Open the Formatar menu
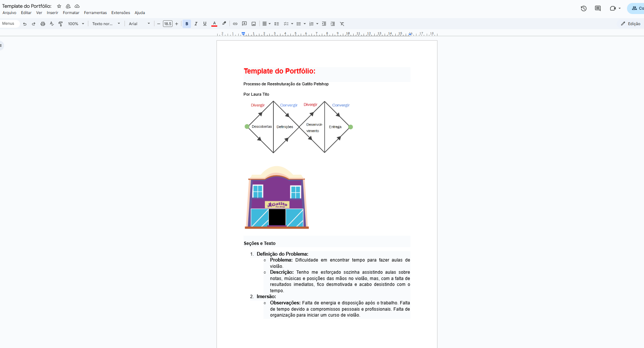This screenshot has height=348, width=644. coord(71,13)
